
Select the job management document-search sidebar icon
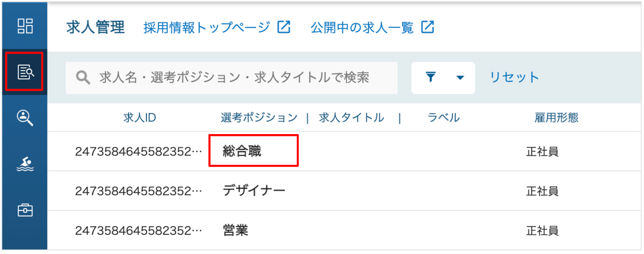(x=25, y=72)
